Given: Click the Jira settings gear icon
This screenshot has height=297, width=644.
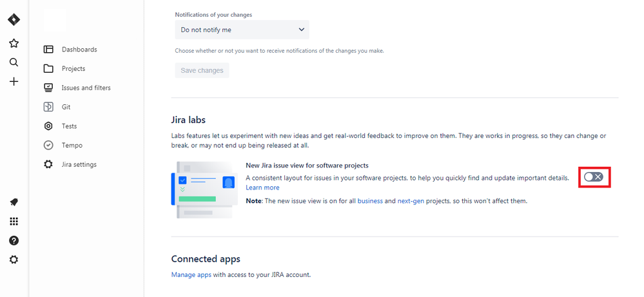Looking at the screenshot, I should click(x=48, y=164).
